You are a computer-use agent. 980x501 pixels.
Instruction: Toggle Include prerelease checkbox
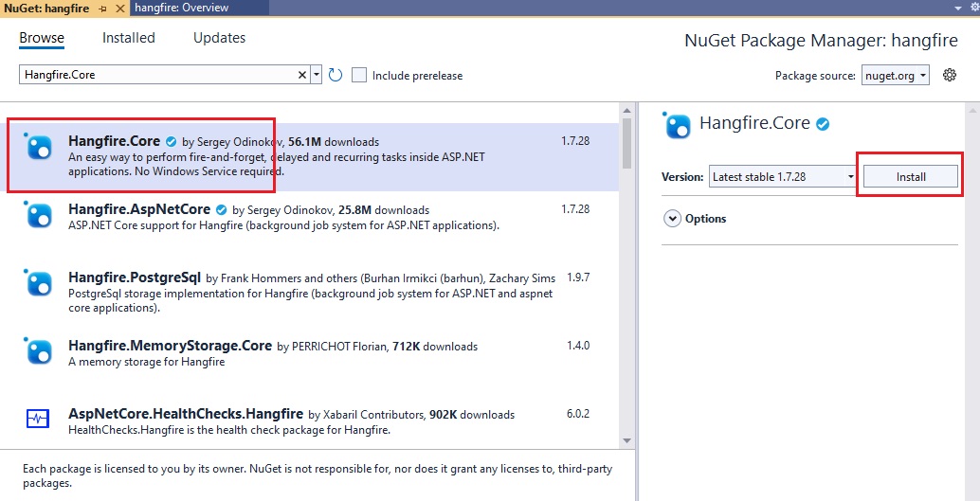[359, 75]
